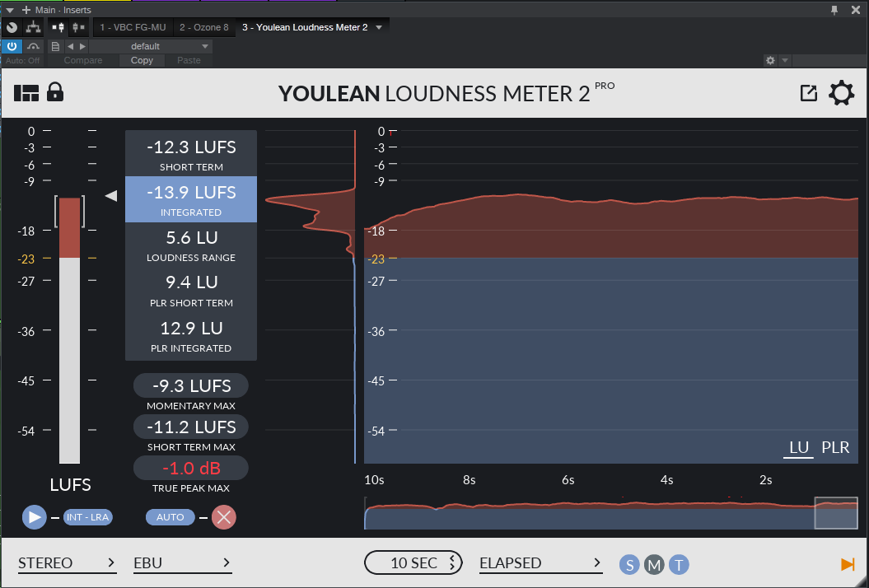
Task: Open the STEREO channel configuration menu
Action: 67,563
